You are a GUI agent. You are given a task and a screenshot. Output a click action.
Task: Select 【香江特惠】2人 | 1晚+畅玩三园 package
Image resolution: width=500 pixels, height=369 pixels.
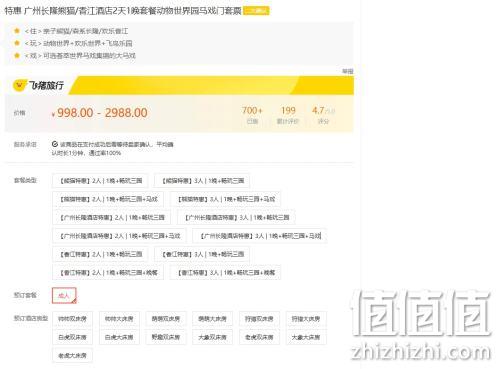click(100, 254)
